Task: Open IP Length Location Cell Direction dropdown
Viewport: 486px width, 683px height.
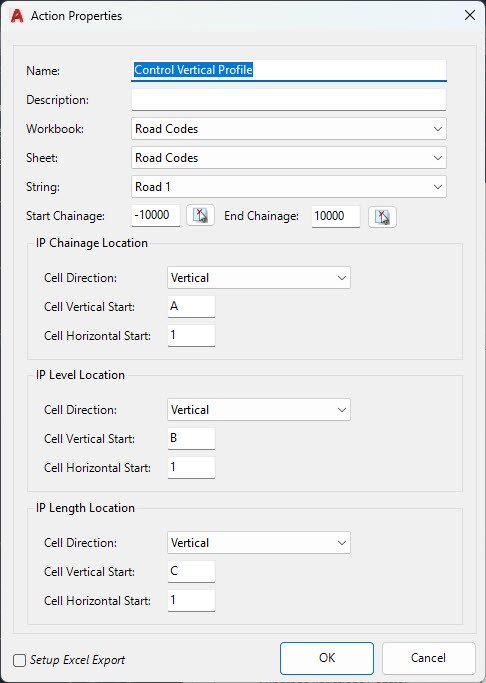Action: click(259, 543)
